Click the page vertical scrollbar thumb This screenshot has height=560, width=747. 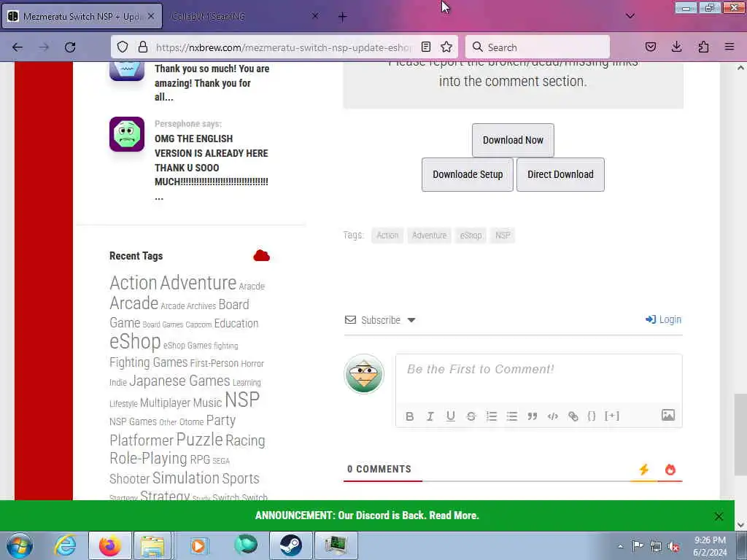pos(740,434)
